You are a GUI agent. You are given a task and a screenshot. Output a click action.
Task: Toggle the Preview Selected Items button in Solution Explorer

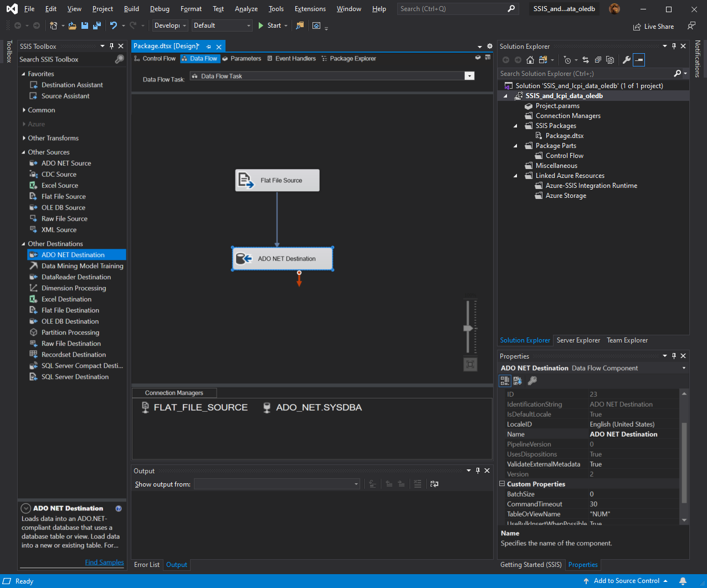click(x=639, y=60)
